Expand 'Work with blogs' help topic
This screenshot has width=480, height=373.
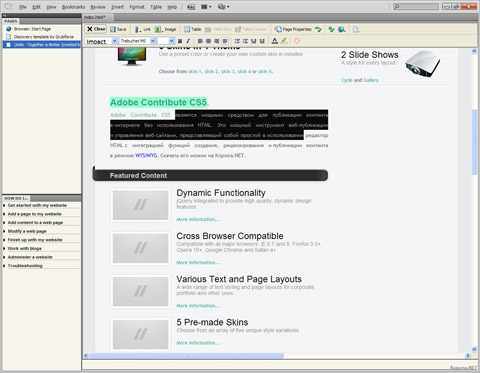(24, 249)
